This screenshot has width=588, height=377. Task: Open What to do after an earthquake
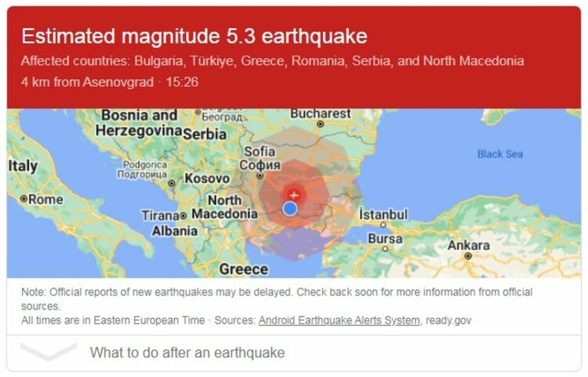187,353
